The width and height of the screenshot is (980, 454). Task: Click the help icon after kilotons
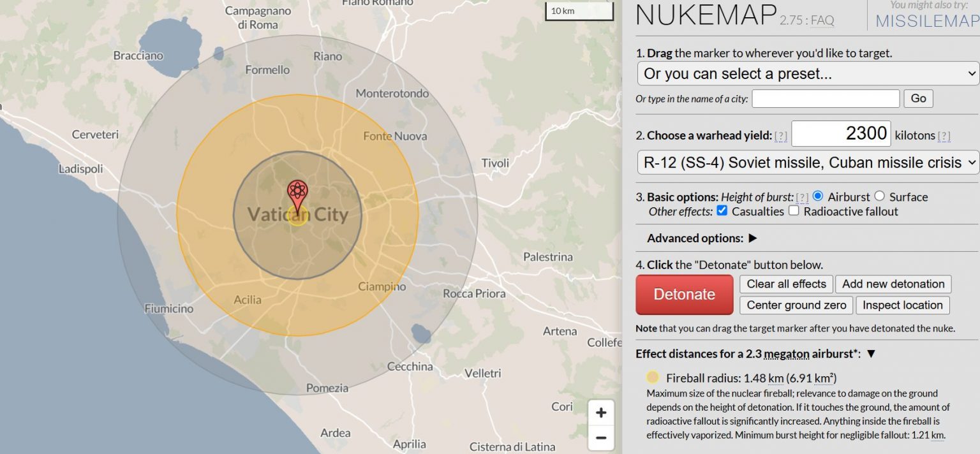coord(944,136)
